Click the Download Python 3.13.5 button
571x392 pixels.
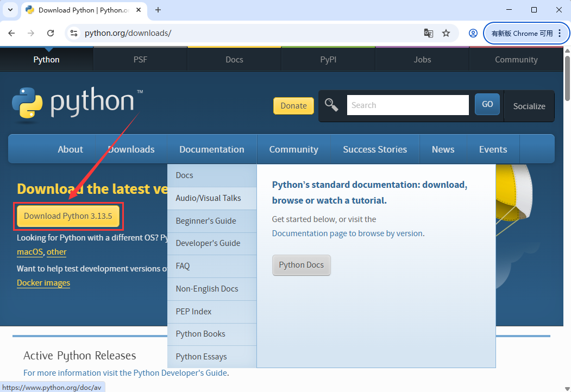[x=68, y=216]
